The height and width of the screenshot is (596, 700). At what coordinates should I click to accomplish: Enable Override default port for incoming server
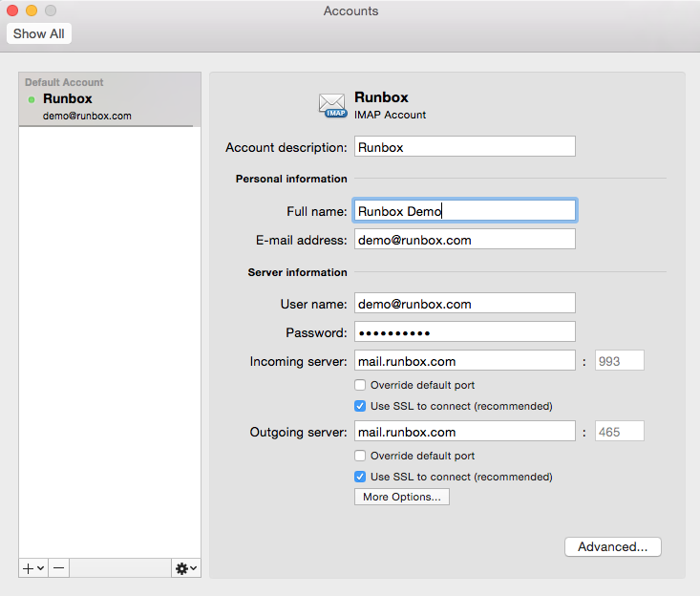click(360, 385)
